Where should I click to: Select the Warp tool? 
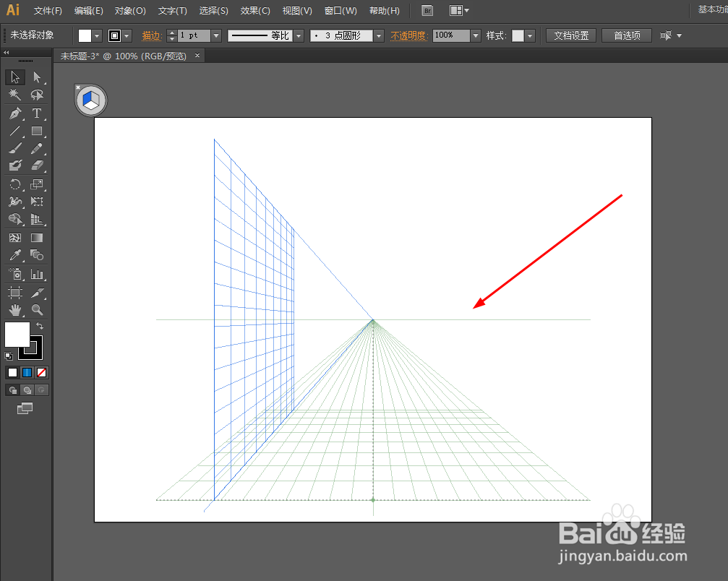(x=15, y=202)
